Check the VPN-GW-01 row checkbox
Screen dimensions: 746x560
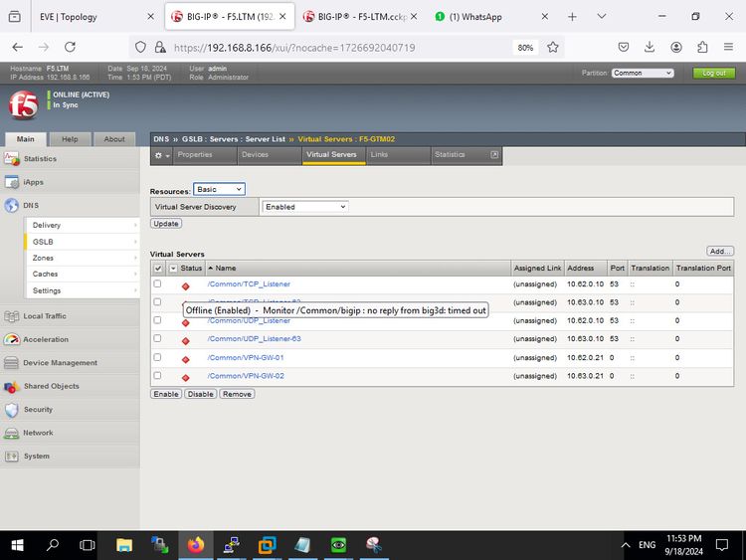click(157, 357)
